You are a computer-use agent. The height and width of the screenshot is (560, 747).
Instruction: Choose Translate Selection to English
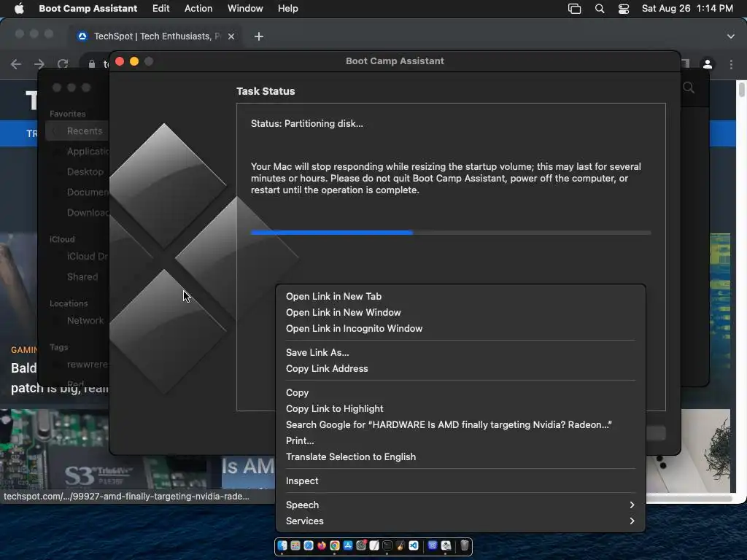(x=460, y=456)
